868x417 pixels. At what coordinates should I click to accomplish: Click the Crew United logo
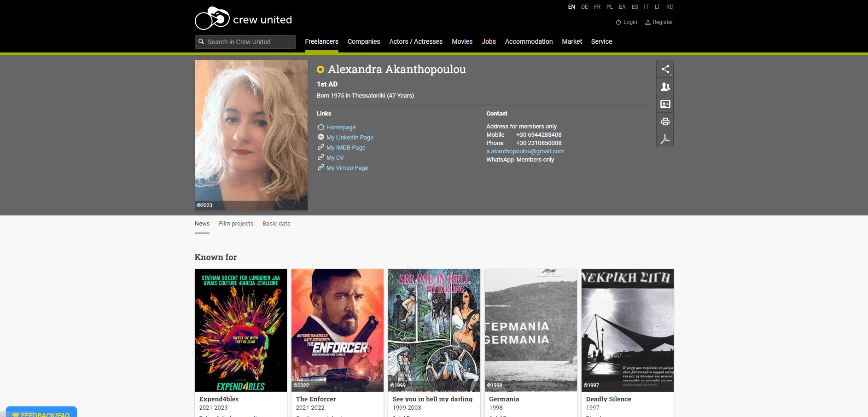pos(243,19)
